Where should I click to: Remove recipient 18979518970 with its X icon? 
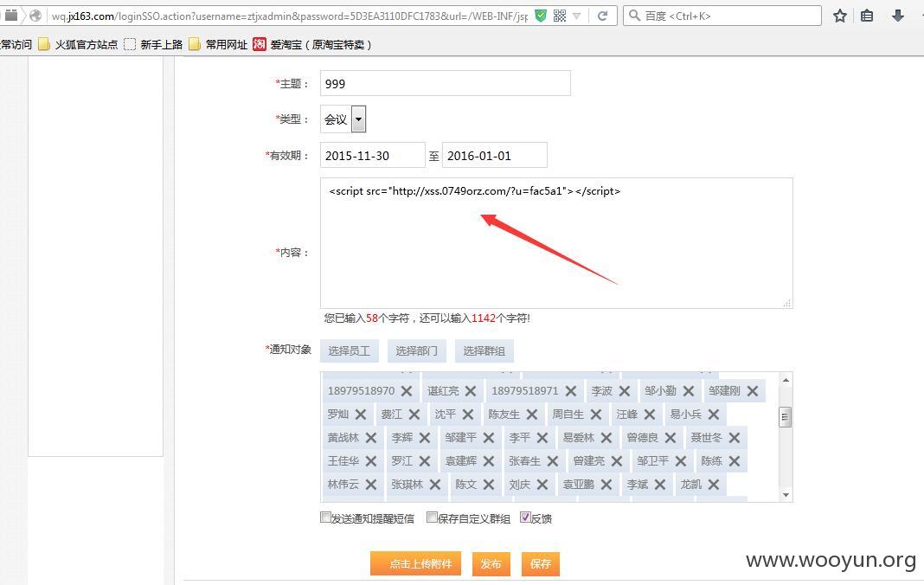pyautogui.click(x=406, y=391)
